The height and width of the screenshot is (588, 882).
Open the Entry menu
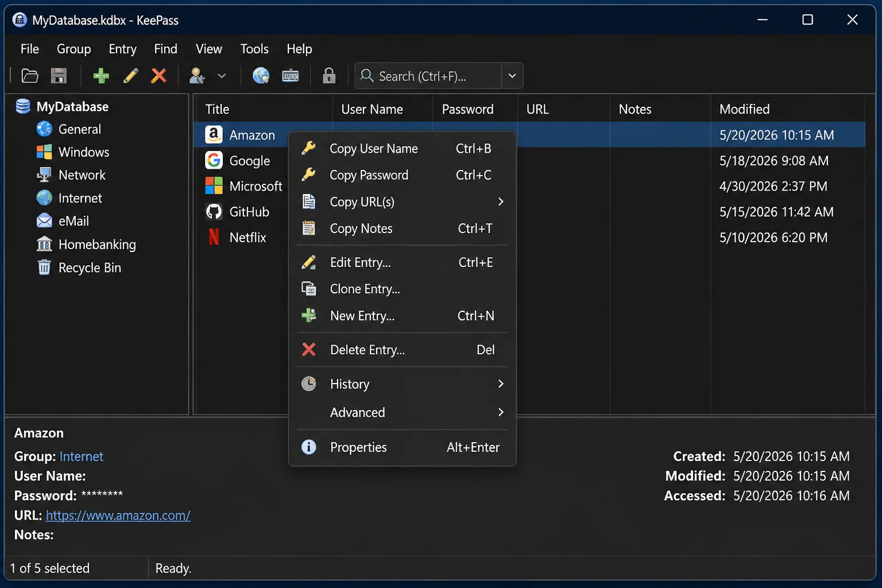(x=123, y=49)
